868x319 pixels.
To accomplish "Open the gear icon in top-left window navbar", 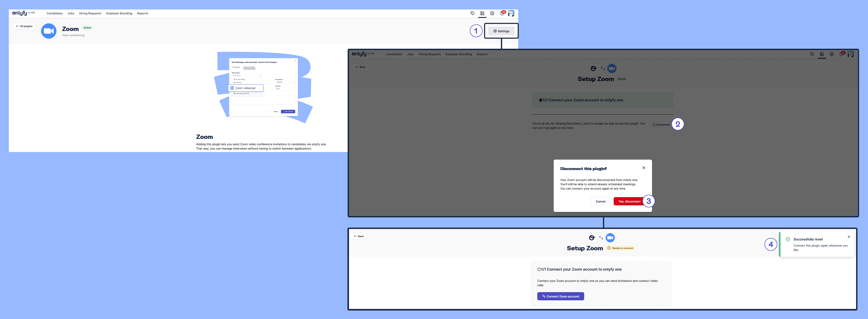I will [492, 14].
